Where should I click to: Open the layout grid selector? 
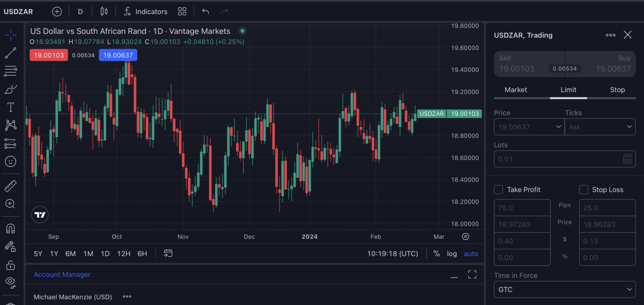(182, 12)
